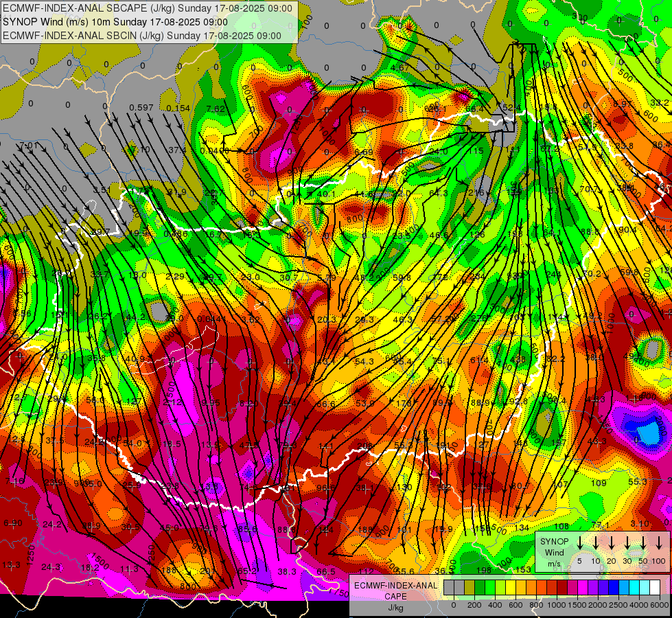Click the grid value 64.3 on map

click(x=439, y=193)
